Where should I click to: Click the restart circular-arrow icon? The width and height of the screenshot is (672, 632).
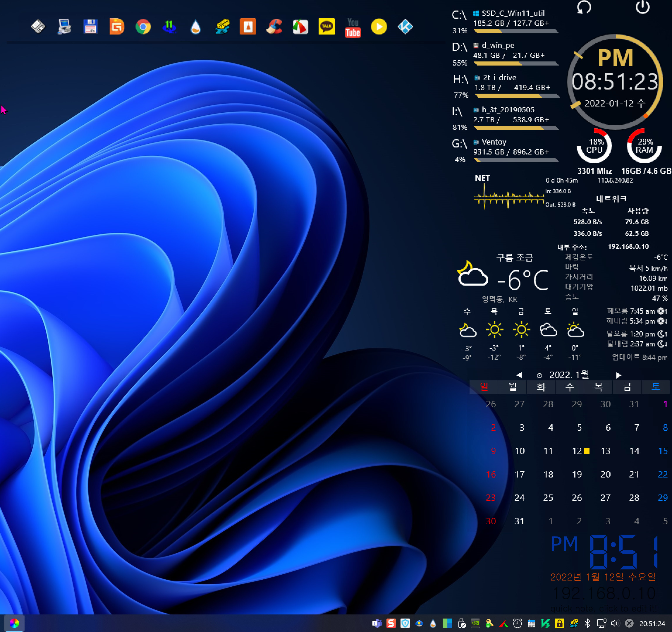pos(584,7)
